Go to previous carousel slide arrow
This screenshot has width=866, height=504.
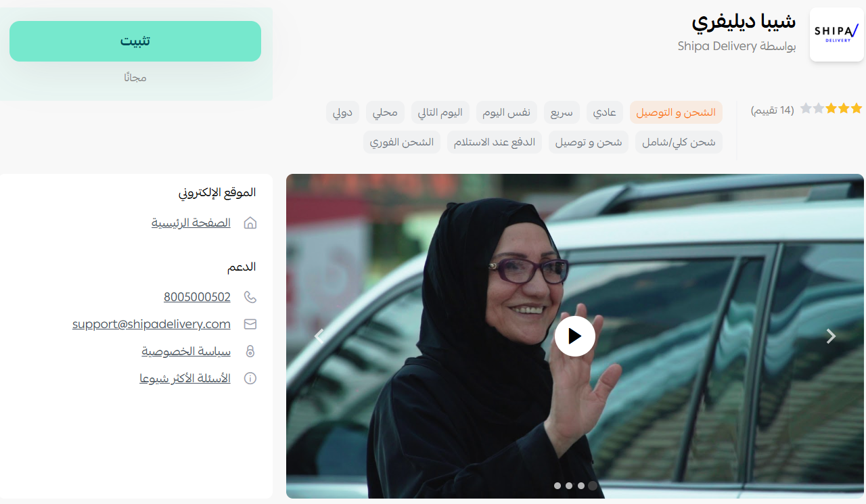(x=319, y=336)
